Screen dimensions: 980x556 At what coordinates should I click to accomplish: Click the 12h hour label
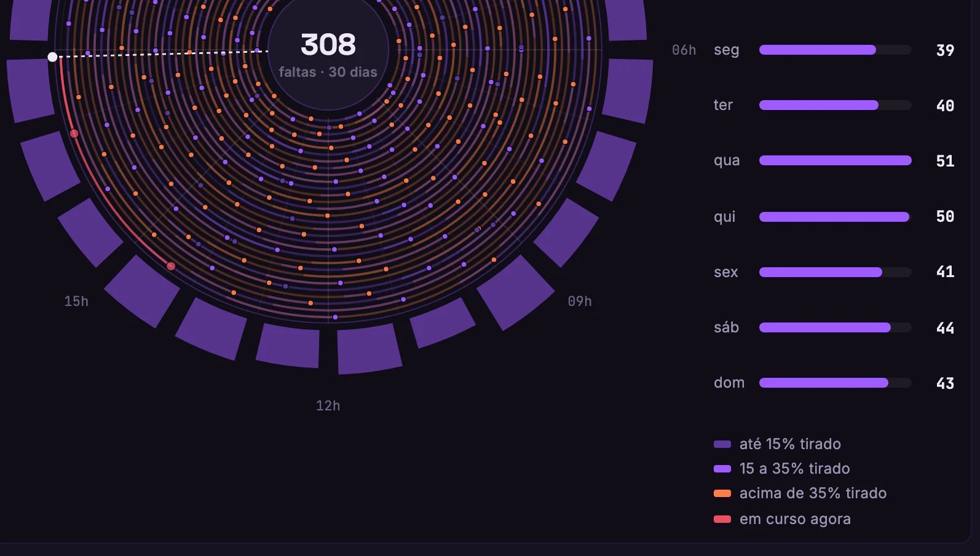(328, 405)
